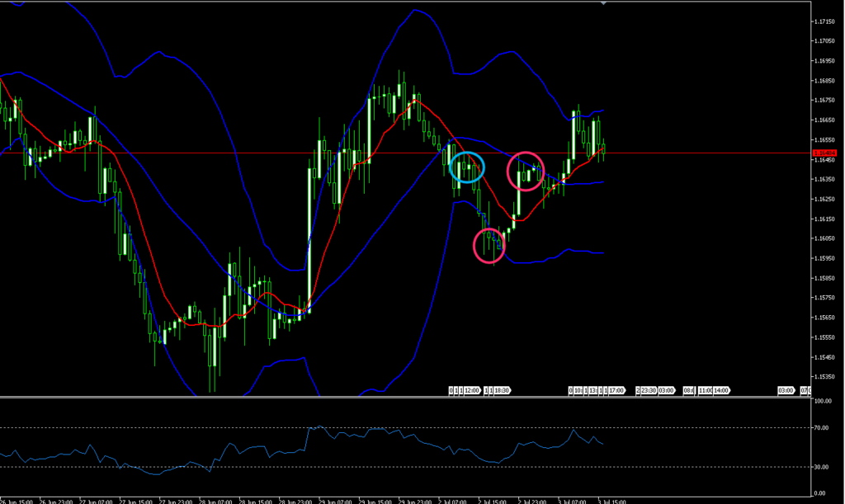The height and width of the screenshot is (504, 845).
Task: Click the 1.15650 price scale label
Action: [824, 318]
